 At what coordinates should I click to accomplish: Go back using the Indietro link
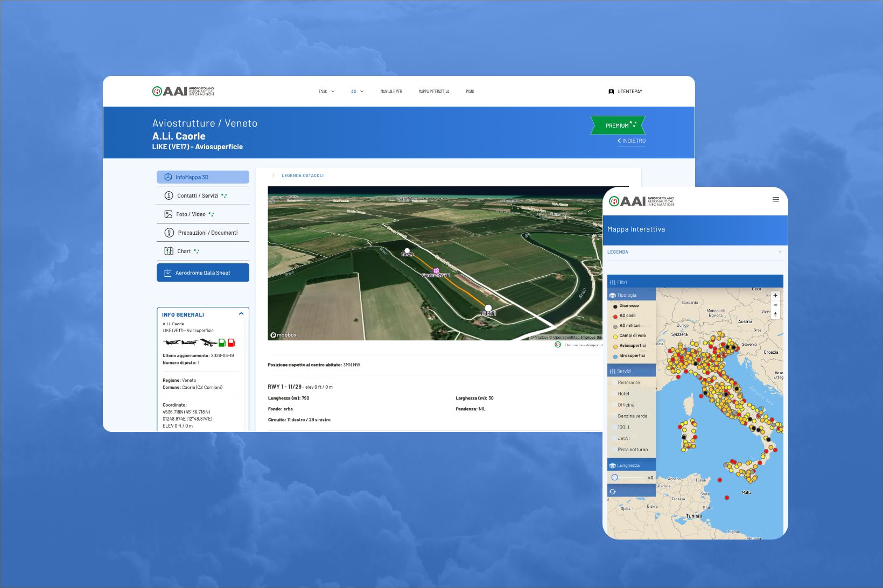click(632, 141)
